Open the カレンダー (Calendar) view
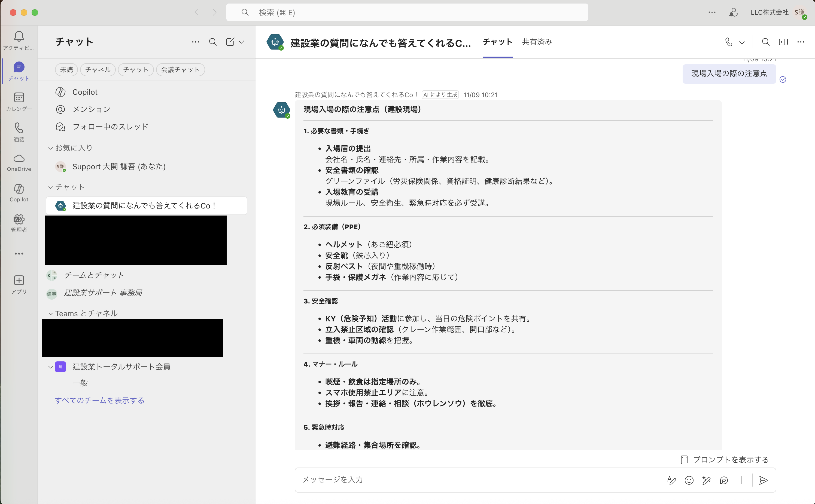This screenshot has width=815, height=504. tap(19, 101)
